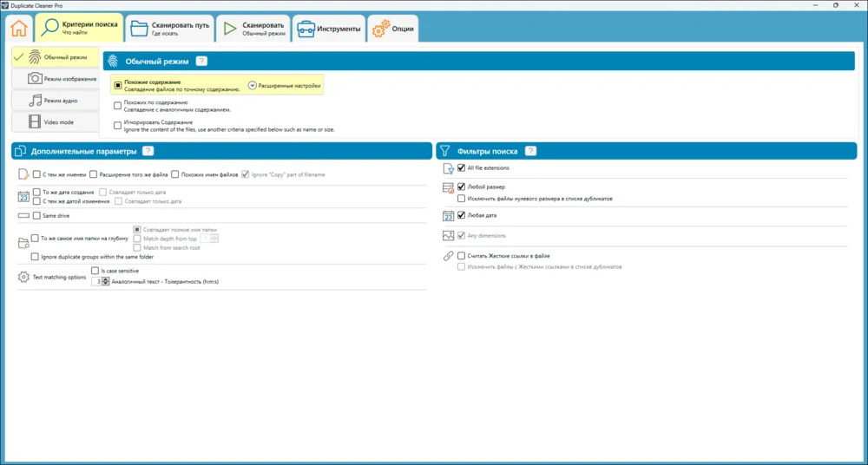The image size is (868, 465).
Task: Open the Home tab house icon
Action: pyautogui.click(x=19, y=29)
